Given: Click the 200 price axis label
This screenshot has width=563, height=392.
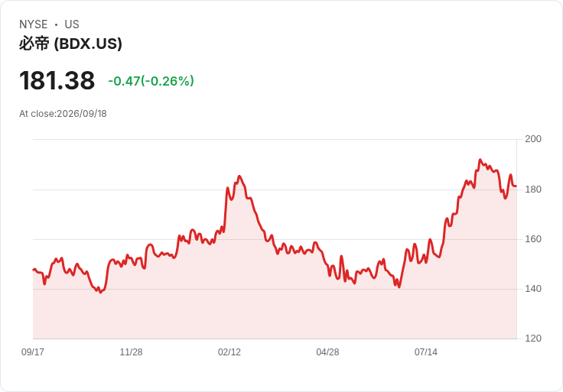Looking at the screenshot, I should click(x=533, y=139).
